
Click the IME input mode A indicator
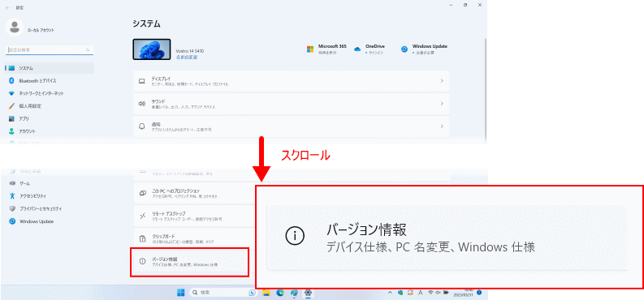point(421,293)
